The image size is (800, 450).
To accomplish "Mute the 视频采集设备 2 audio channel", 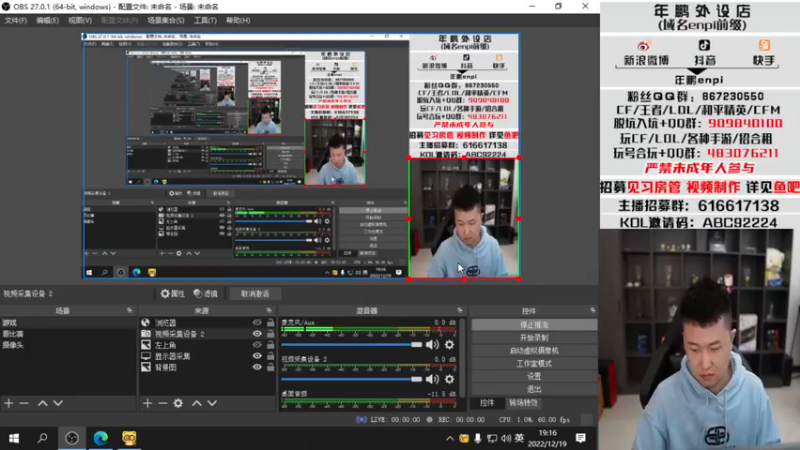I will pos(432,379).
